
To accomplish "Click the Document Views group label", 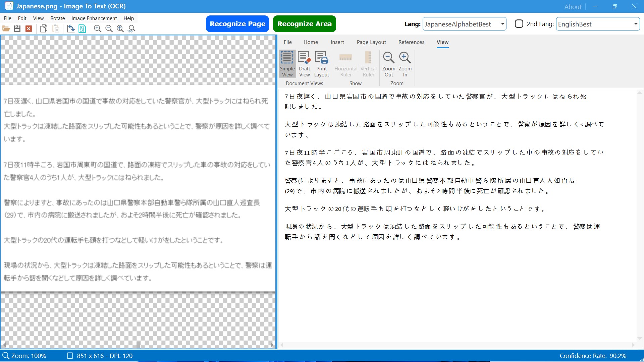I will (304, 83).
